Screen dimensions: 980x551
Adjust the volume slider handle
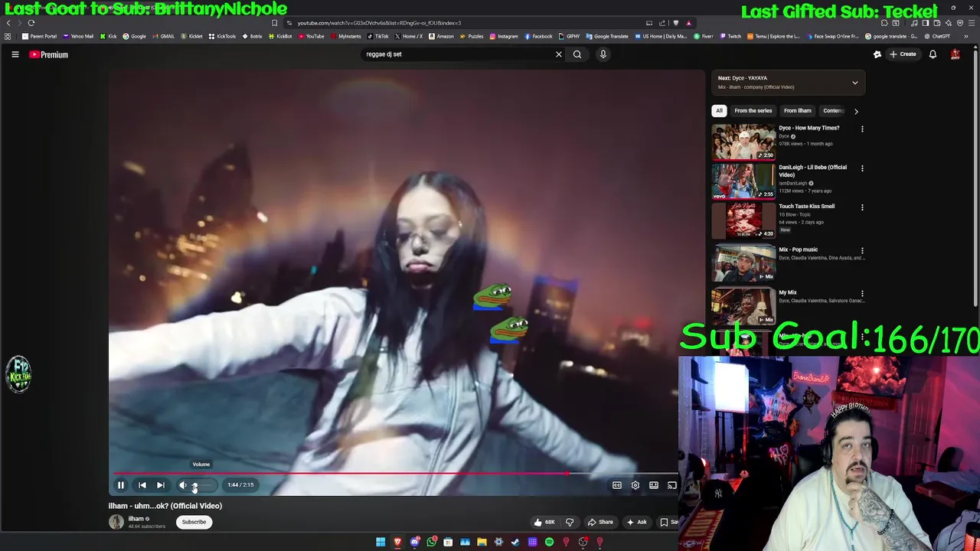click(194, 484)
